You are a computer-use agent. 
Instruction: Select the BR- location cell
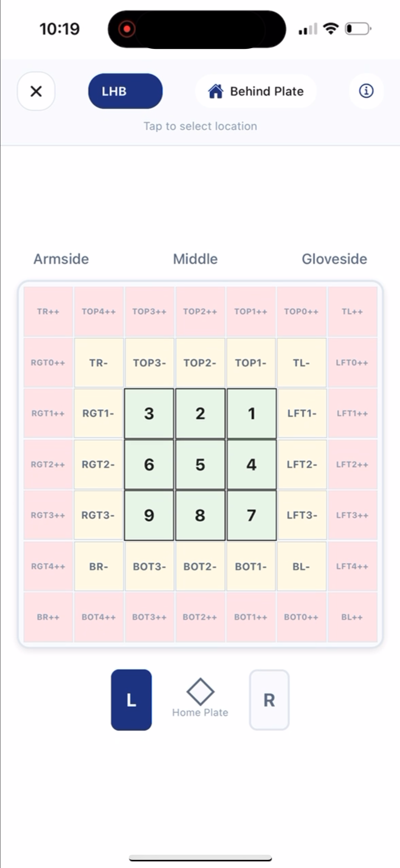point(98,566)
